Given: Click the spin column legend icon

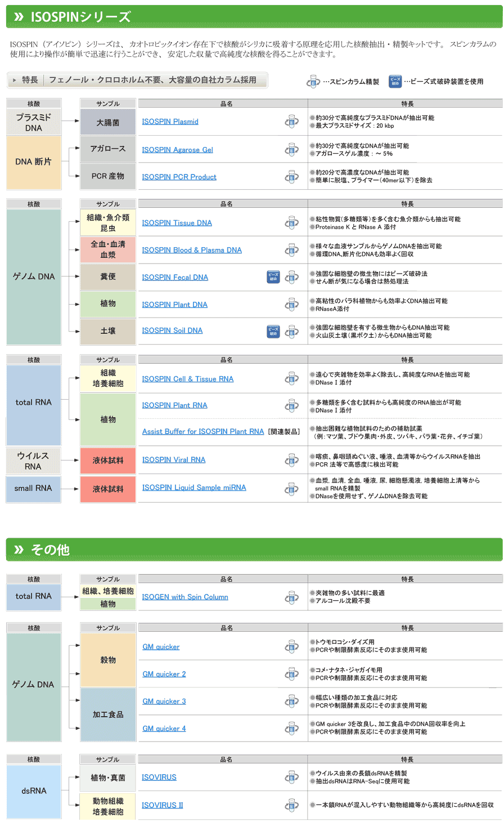Looking at the screenshot, I should coord(313,82).
